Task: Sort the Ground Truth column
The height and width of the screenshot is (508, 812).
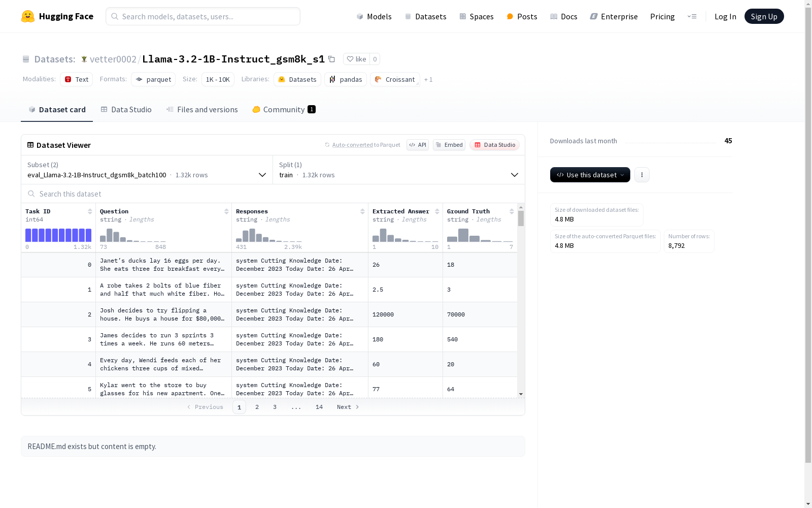Action: pyautogui.click(x=512, y=211)
